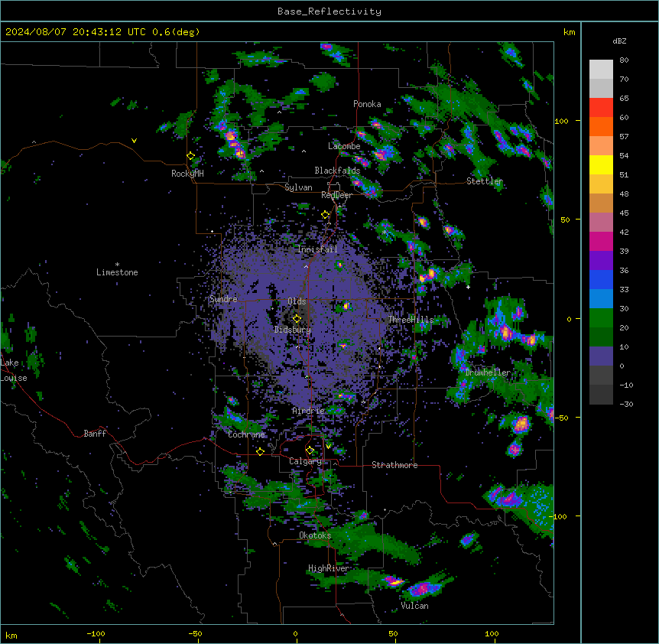Select the yellow diamond marker above Red Deer's Innisfail road
Image resolution: width=659 pixels, height=644 pixels.
(x=326, y=215)
